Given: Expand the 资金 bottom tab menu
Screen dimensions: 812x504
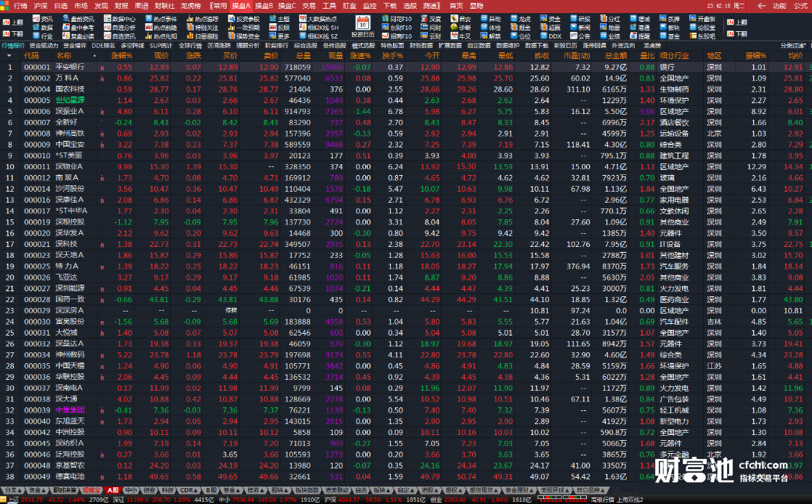Looking at the screenshot, I should pyautogui.click(x=37, y=490).
